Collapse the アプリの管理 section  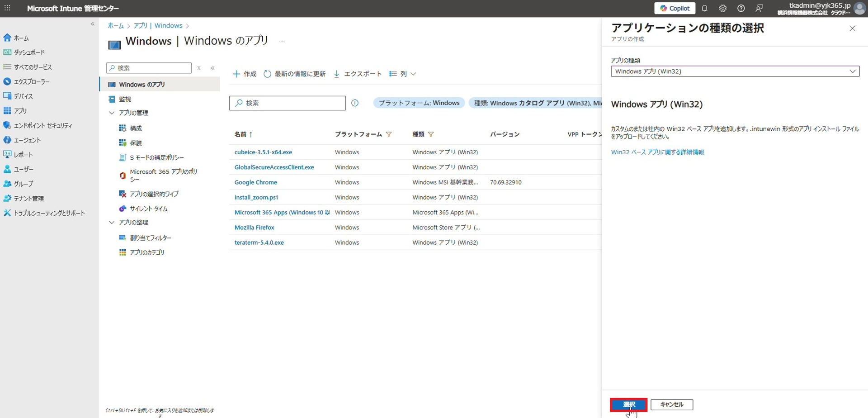pyautogui.click(x=112, y=113)
